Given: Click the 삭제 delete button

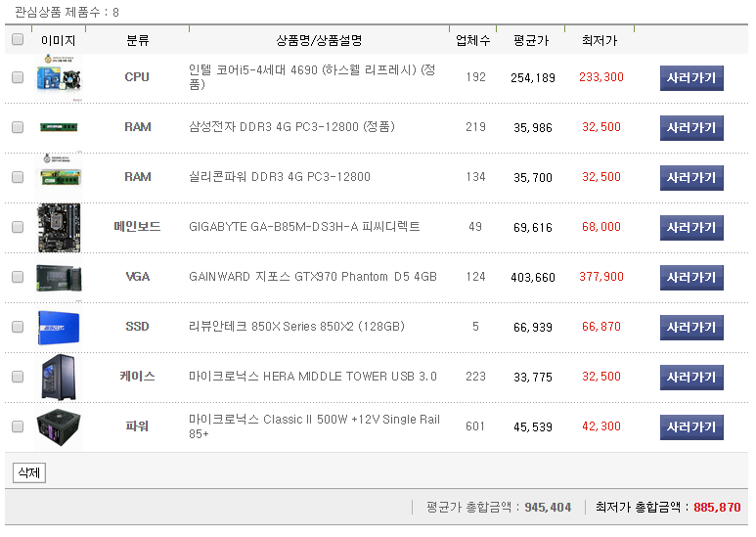Looking at the screenshot, I should pos(29,473).
